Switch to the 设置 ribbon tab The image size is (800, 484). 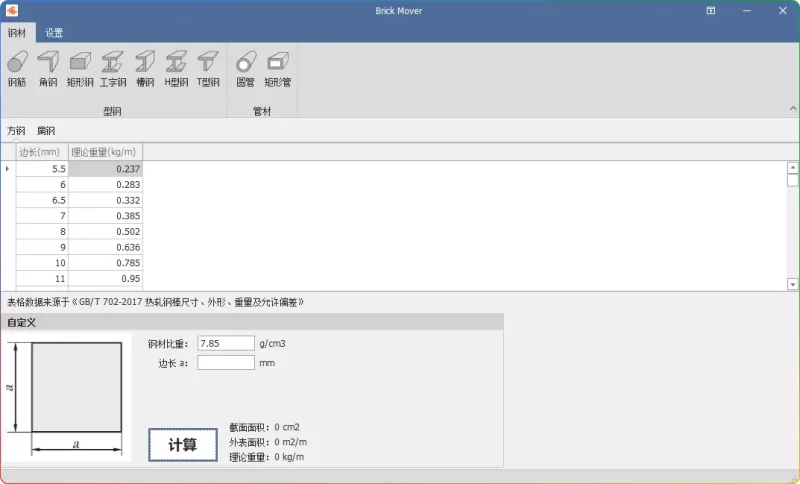tap(54, 33)
